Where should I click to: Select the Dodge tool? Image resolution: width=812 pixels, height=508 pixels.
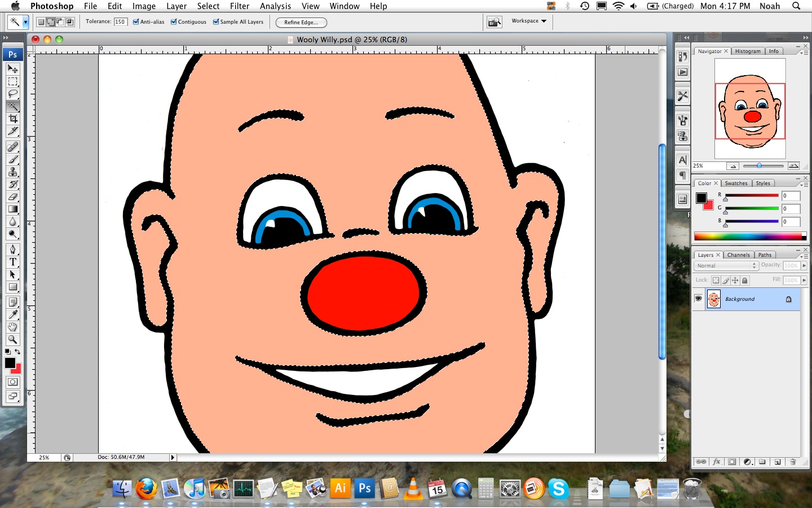12,234
